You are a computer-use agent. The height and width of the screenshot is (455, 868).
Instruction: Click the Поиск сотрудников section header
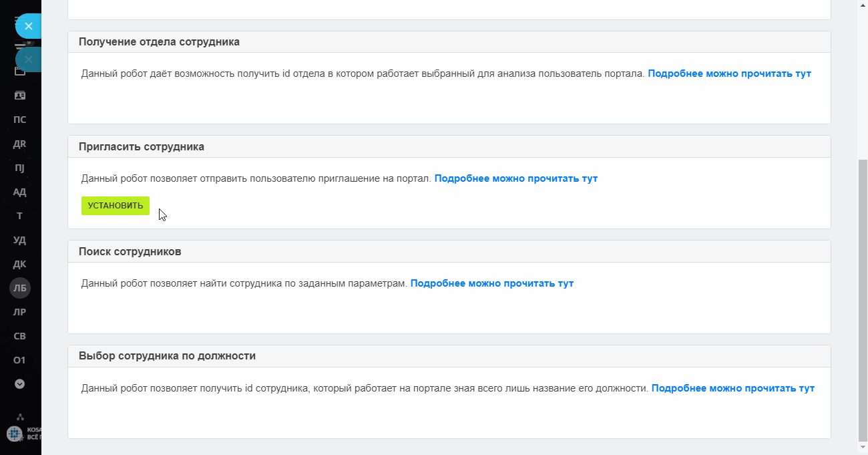coord(449,252)
